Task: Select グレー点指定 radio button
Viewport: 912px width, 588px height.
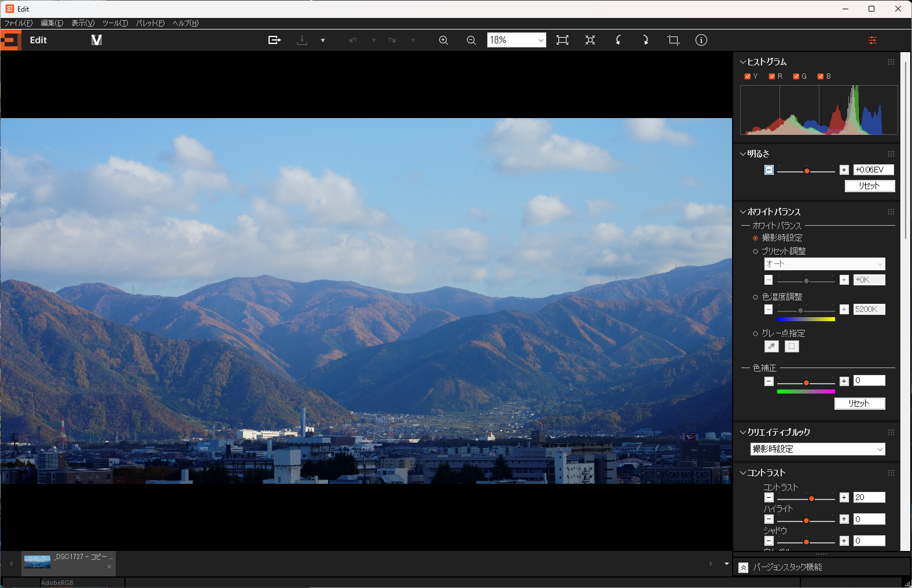Action: [x=755, y=333]
